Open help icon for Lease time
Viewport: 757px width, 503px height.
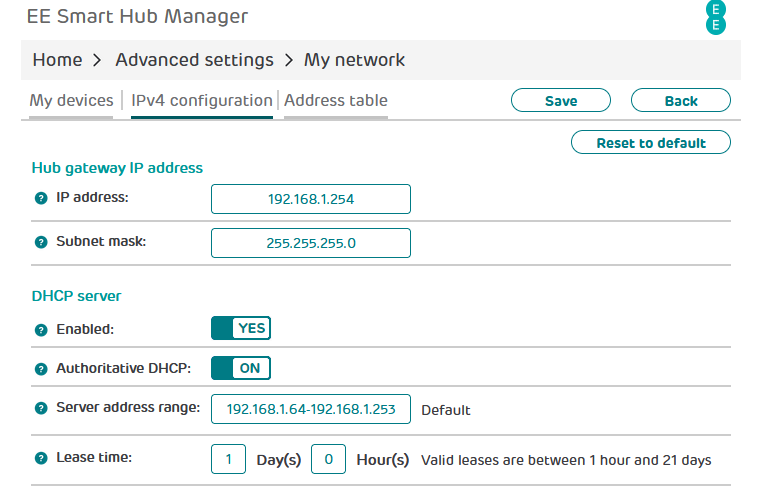point(41,458)
